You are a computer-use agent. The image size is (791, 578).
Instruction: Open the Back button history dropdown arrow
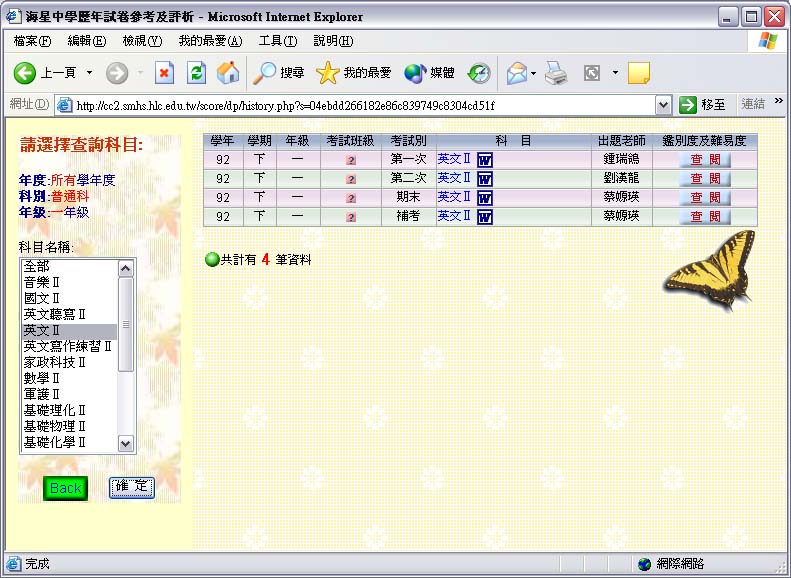[x=89, y=73]
